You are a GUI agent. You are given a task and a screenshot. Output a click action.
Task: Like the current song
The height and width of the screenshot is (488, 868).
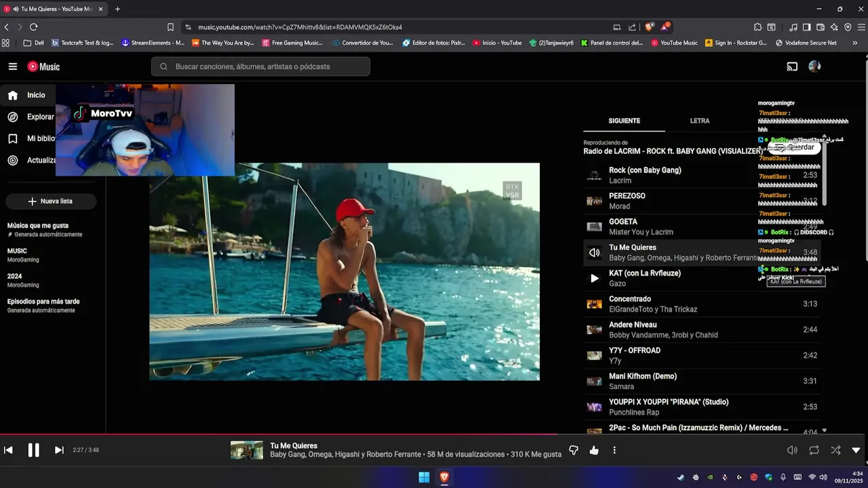(x=594, y=450)
